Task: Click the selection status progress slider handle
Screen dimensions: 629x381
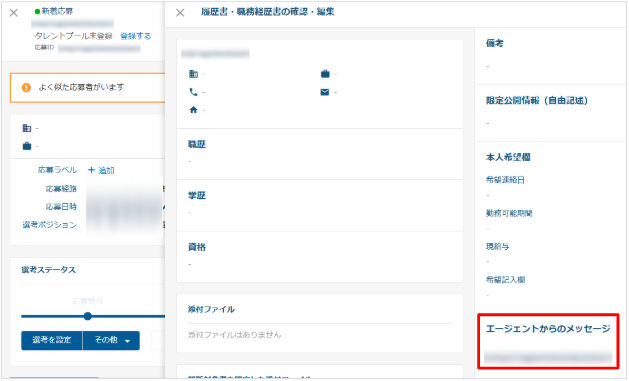Action: (x=88, y=316)
